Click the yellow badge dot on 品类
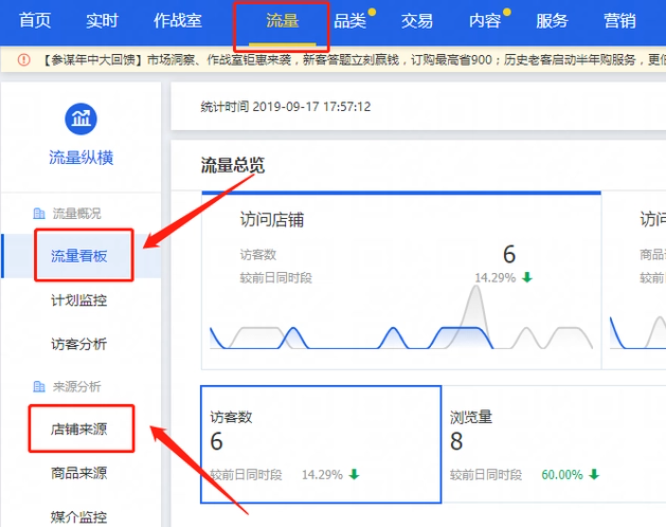This screenshot has width=667, height=527. point(372,13)
